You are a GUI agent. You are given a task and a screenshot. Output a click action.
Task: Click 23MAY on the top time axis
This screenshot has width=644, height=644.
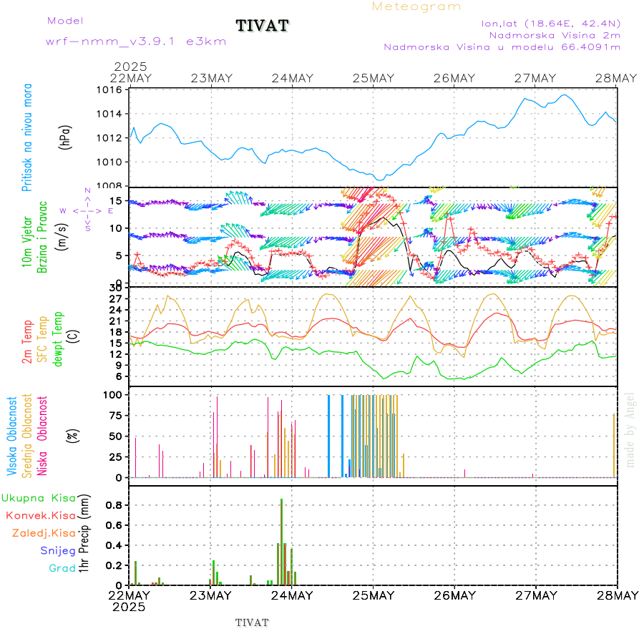(211, 78)
